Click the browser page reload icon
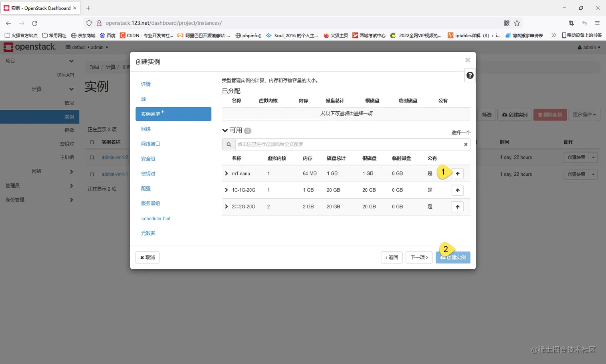 click(x=34, y=23)
